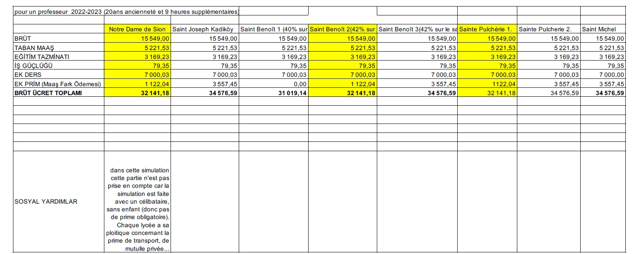644x254 pixels.
Task: Select the 'EĞİTİM TAZMİNATI' row label
Action: (59, 56)
